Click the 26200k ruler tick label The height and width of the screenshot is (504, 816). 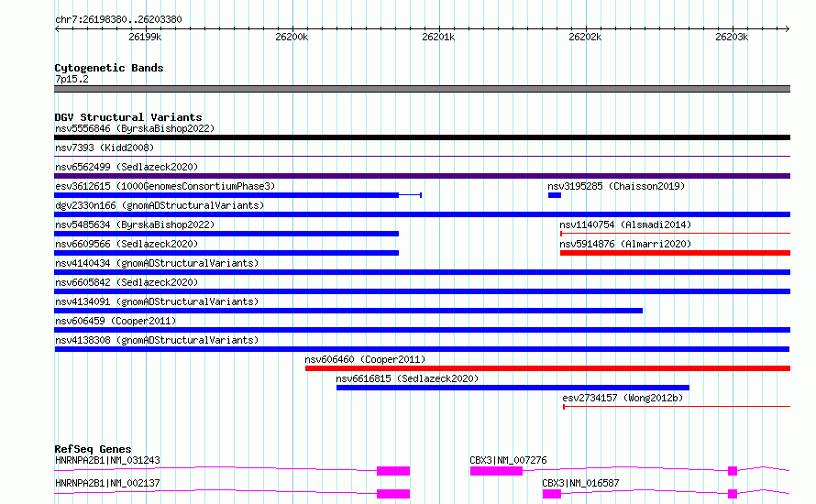point(292,37)
